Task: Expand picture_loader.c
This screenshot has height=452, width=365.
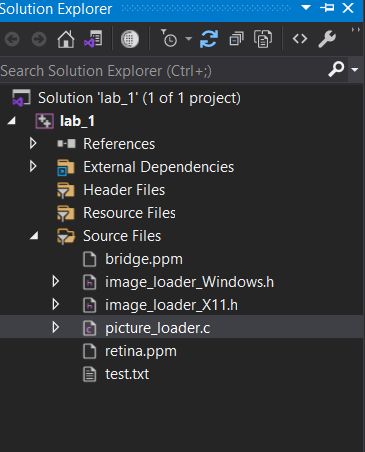Action: [56, 328]
